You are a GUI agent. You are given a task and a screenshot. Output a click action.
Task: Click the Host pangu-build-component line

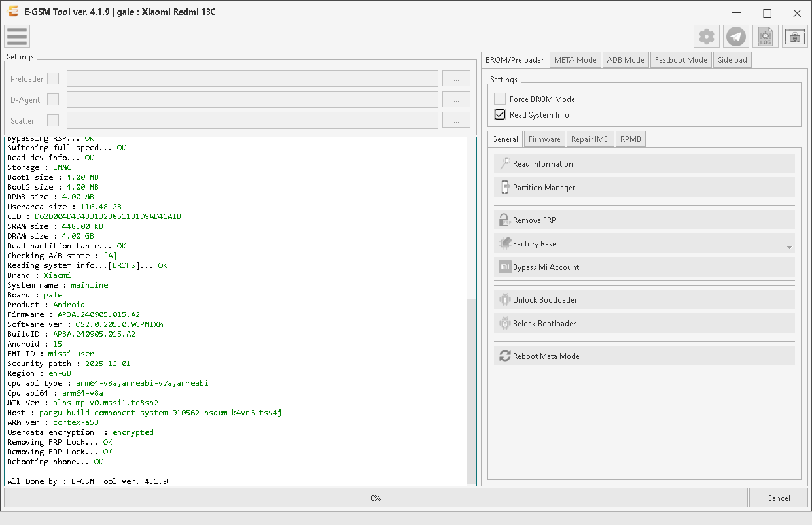[145, 413]
